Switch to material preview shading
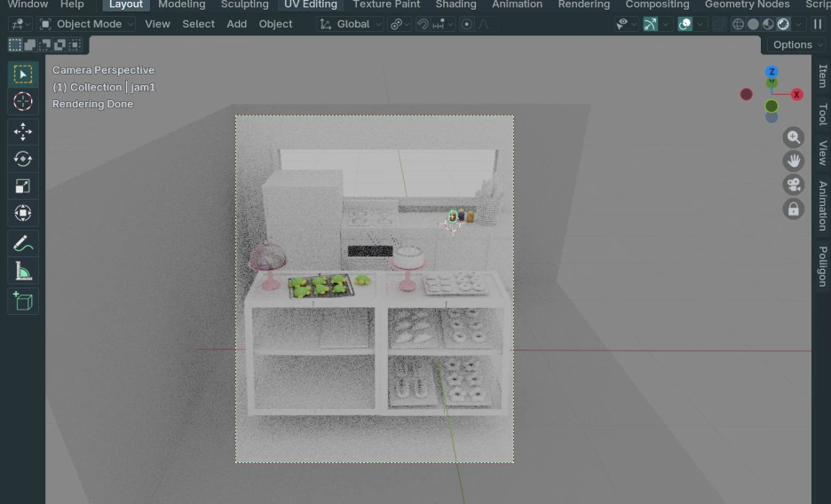The height and width of the screenshot is (504, 831). [768, 24]
